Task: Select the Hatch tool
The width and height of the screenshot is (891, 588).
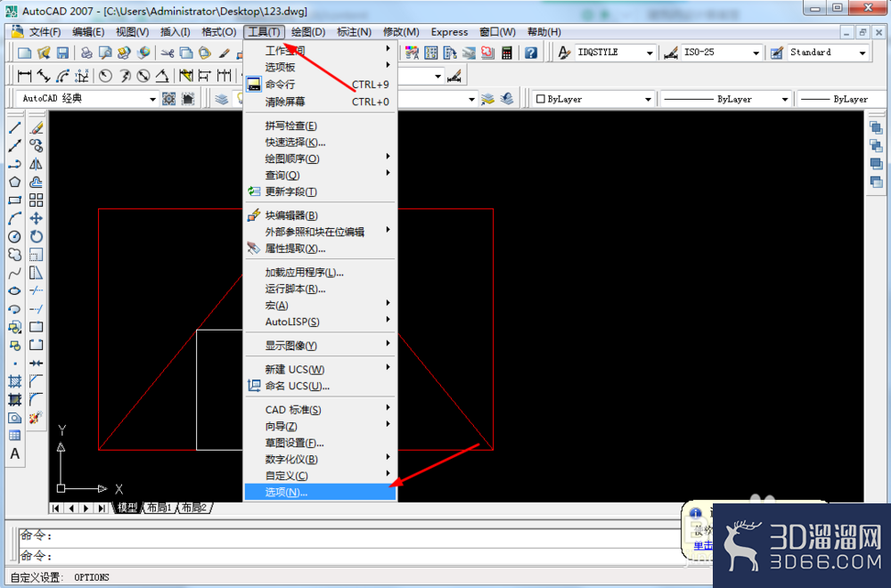Action: click(15, 381)
